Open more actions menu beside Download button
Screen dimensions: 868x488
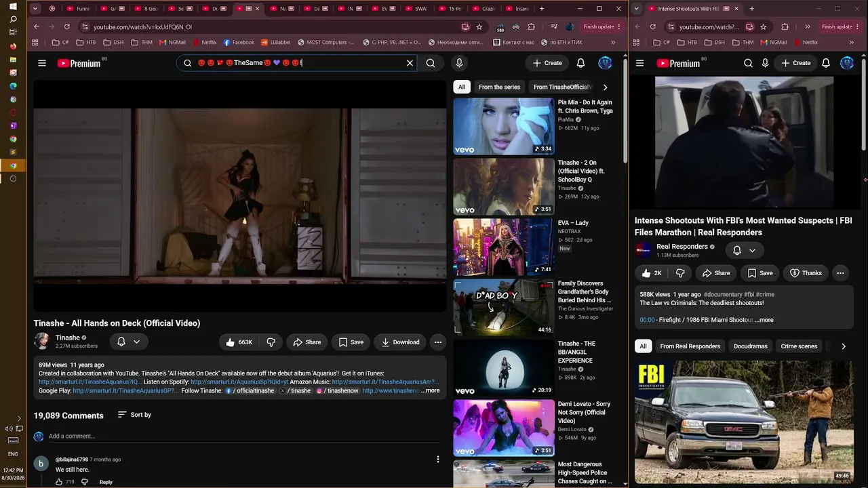click(438, 342)
